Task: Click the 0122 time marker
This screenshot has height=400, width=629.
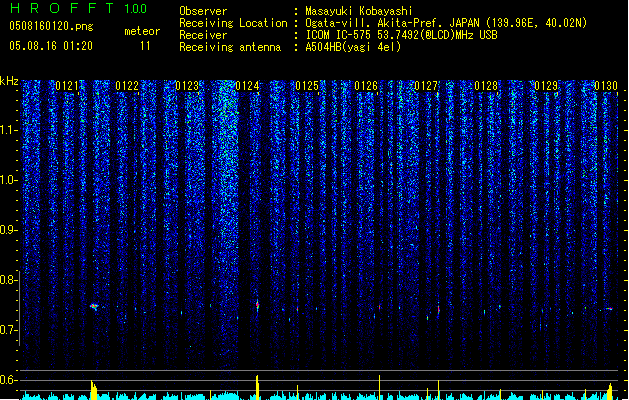Action: click(x=127, y=86)
